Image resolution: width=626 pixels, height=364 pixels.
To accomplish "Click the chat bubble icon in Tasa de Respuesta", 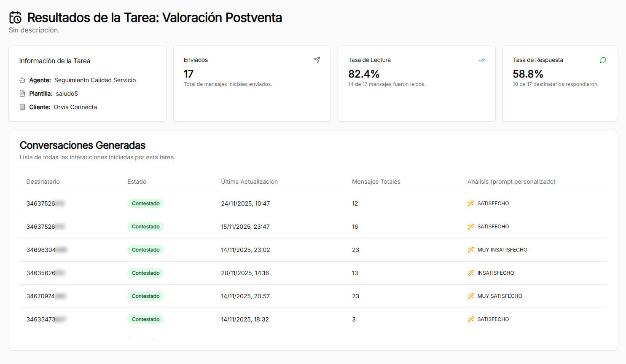I will point(603,60).
